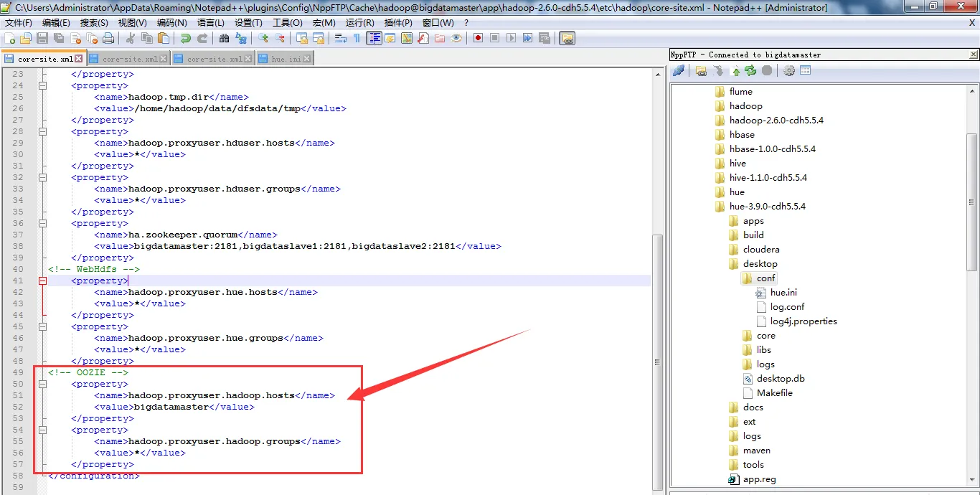Collapse the fold marker at line 32

point(42,177)
